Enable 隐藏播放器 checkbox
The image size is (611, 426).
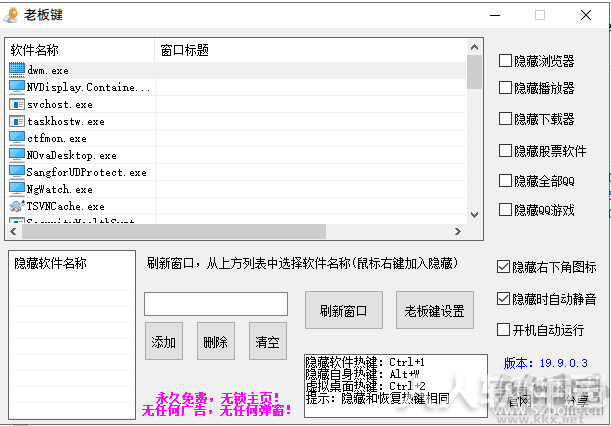(x=505, y=88)
